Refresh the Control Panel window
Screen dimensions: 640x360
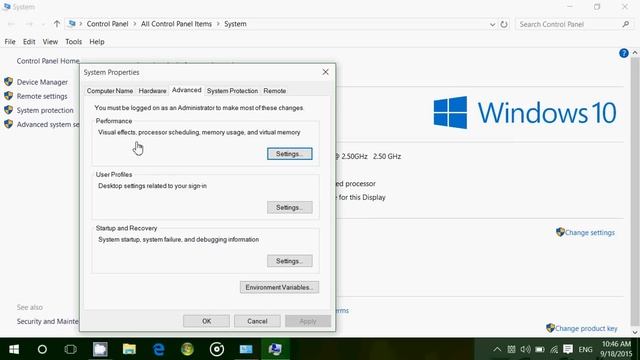point(504,24)
